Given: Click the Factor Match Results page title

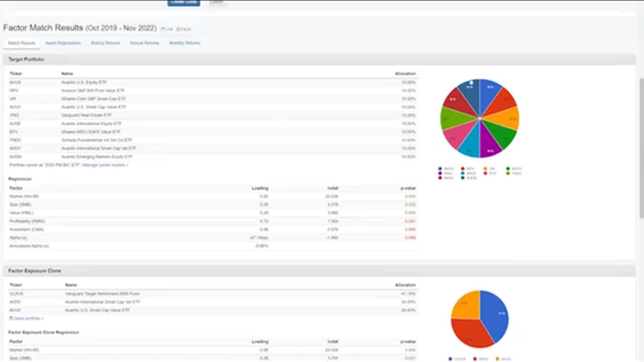Looking at the screenshot, I should click(x=79, y=28).
